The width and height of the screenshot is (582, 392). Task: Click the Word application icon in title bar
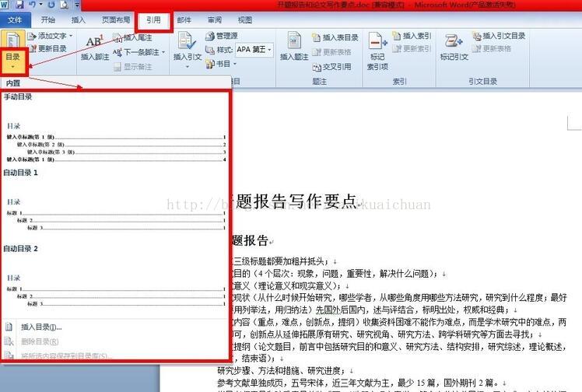click(4, 5)
